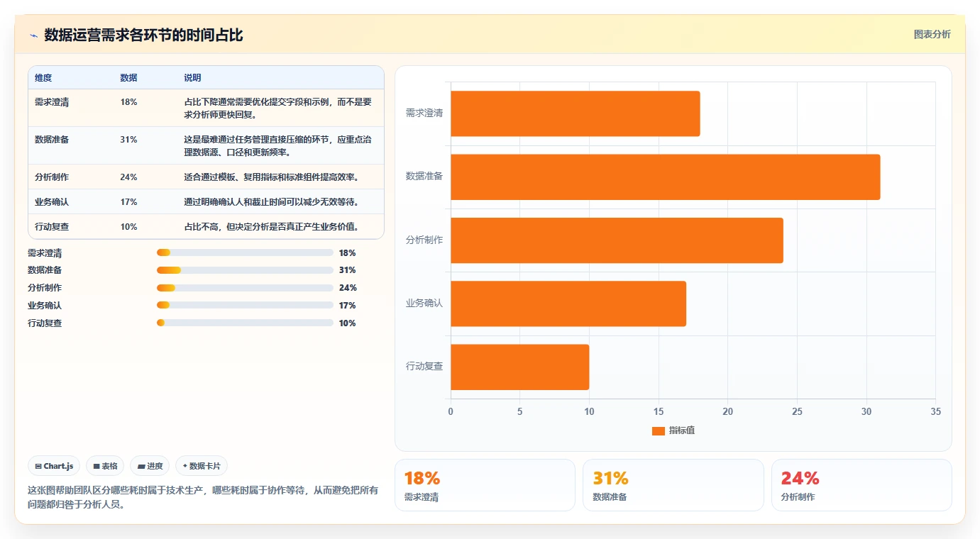
Task: Click the 数据准备 bar in the chart
Action: point(666,177)
